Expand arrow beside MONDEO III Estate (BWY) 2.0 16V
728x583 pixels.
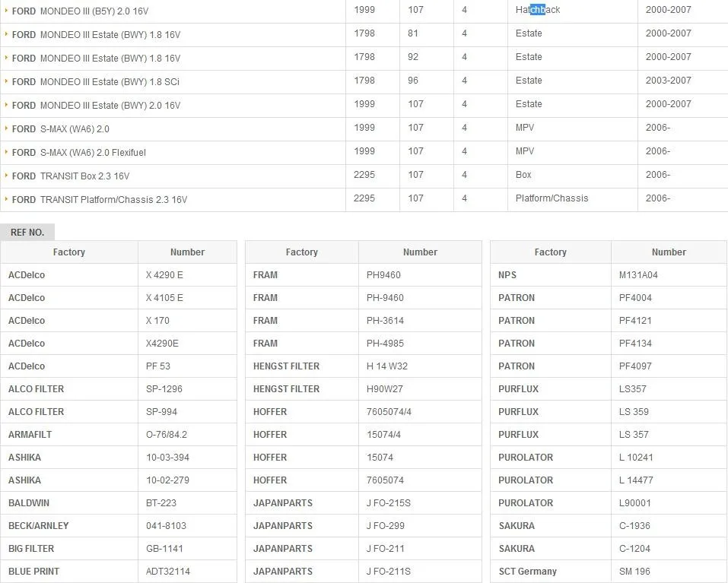tap(6, 104)
